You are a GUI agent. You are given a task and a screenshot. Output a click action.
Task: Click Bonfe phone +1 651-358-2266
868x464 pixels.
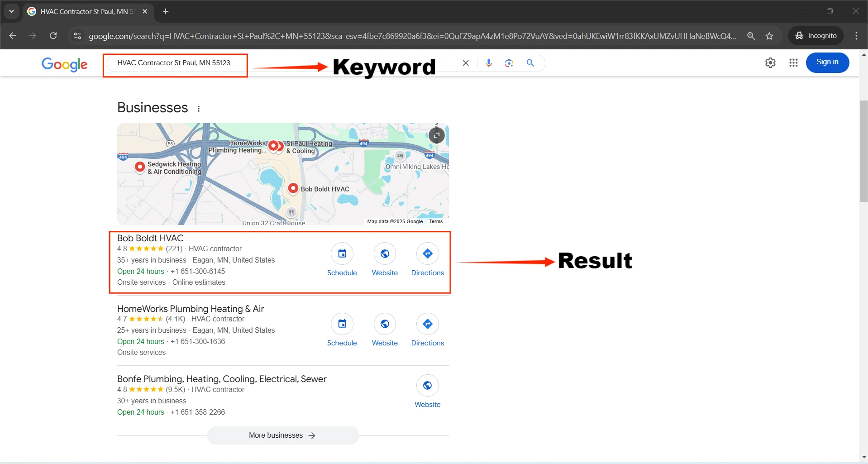pos(198,412)
